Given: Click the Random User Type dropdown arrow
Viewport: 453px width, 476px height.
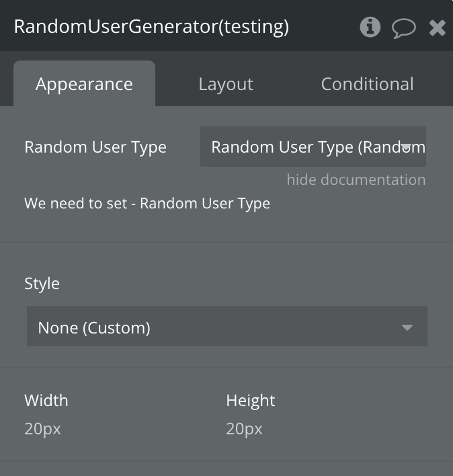Looking at the screenshot, I should (407, 147).
